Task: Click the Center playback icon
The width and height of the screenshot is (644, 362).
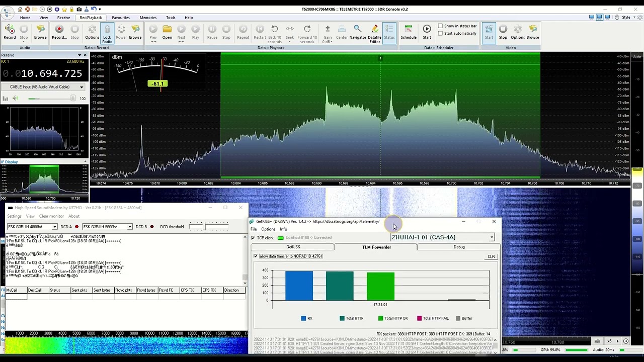Action: tap(342, 32)
